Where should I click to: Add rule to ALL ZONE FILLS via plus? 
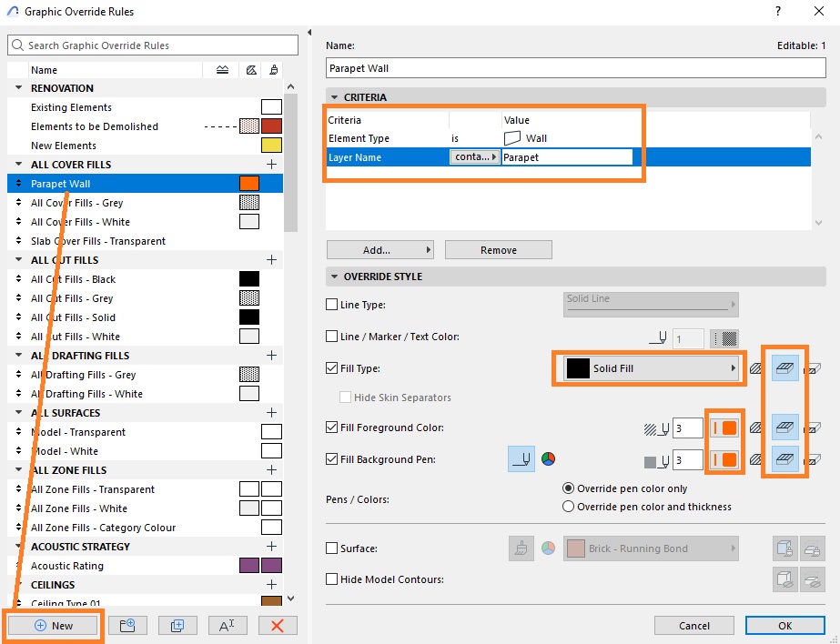[271, 469]
